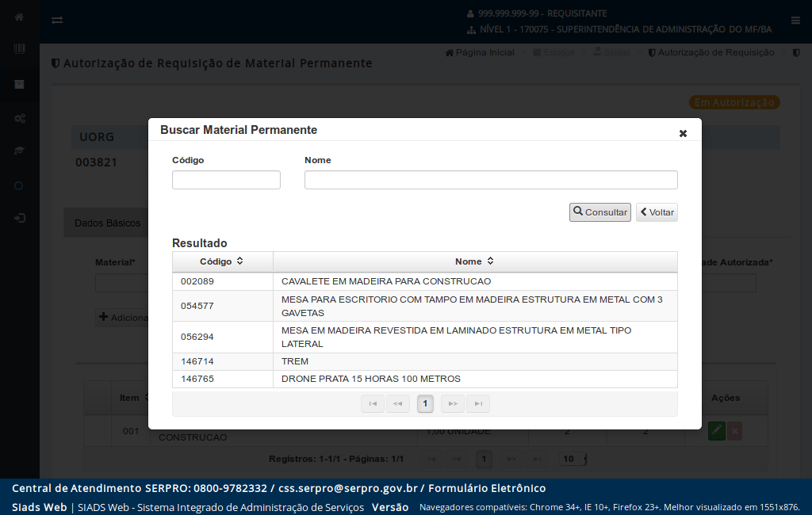This screenshot has height=515, width=812.
Task: Open the archive box sidebar icon
Action: click(19, 84)
